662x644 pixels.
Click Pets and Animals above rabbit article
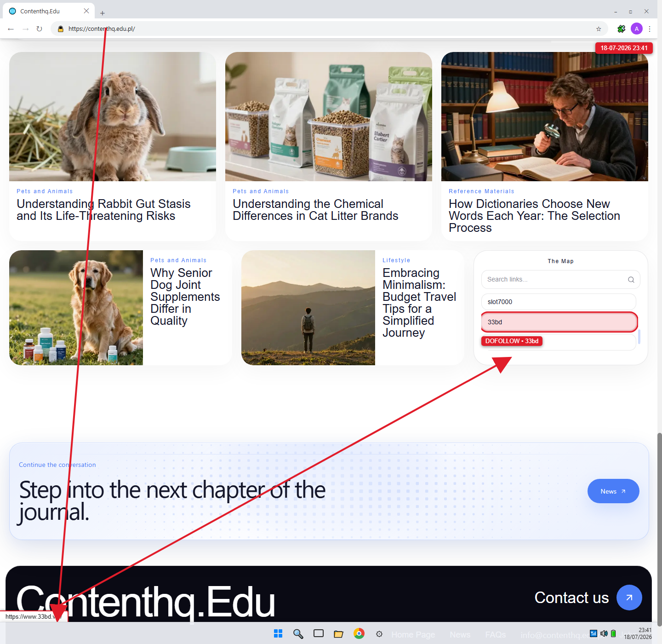(45, 191)
